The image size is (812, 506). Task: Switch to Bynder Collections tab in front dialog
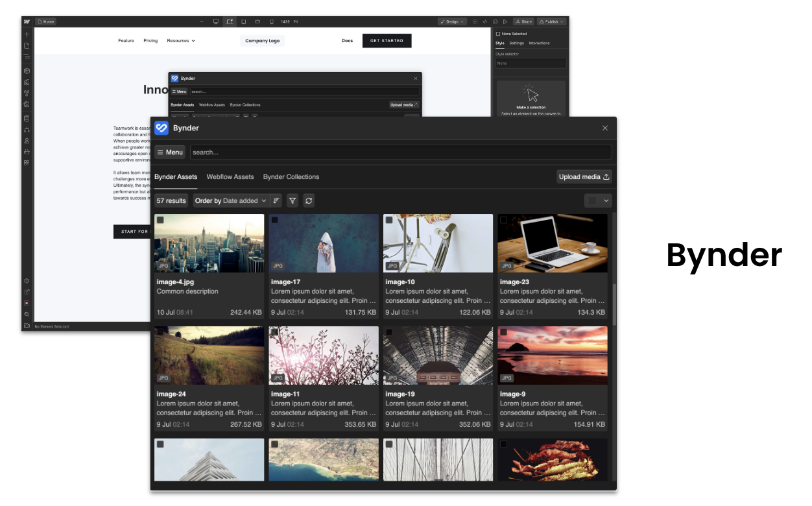pyautogui.click(x=291, y=177)
